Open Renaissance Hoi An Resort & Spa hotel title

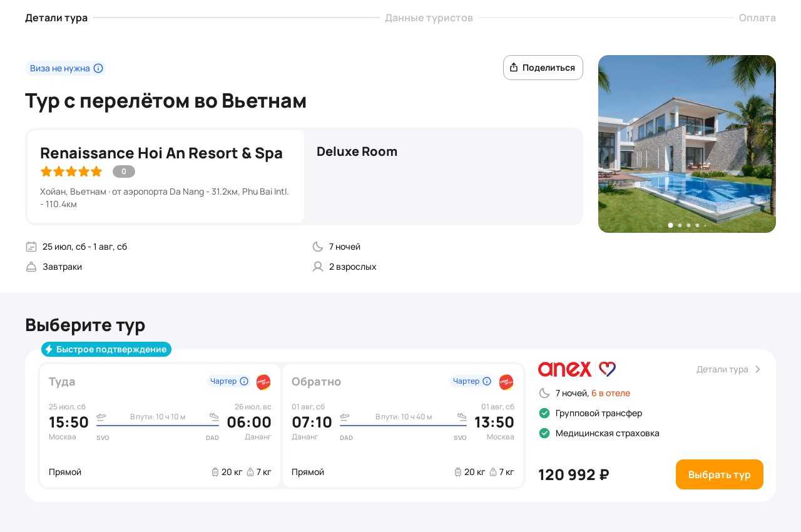tap(161, 153)
